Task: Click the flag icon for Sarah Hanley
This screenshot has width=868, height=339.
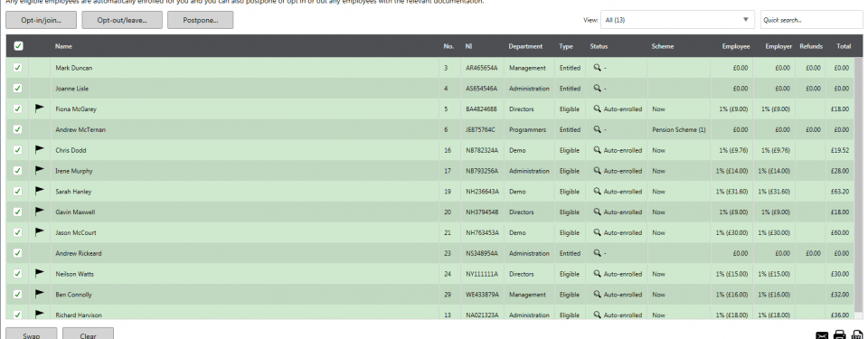Action: click(x=39, y=191)
